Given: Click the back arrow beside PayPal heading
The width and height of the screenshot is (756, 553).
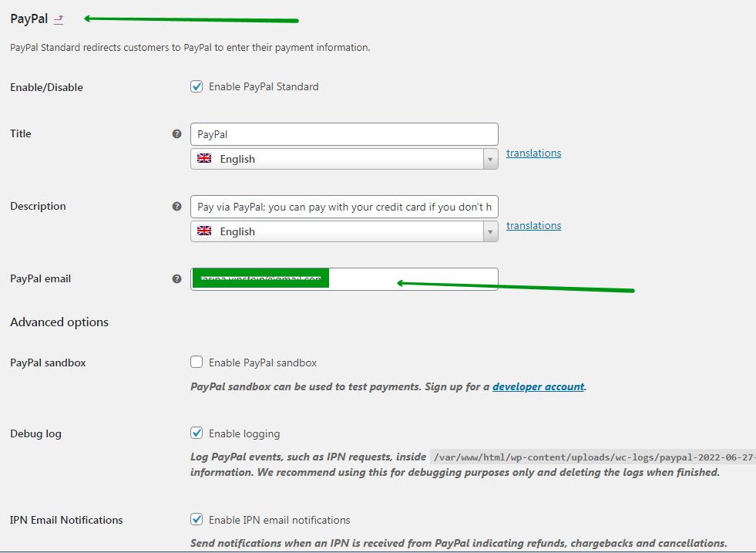Looking at the screenshot, I should click(59, 19).
